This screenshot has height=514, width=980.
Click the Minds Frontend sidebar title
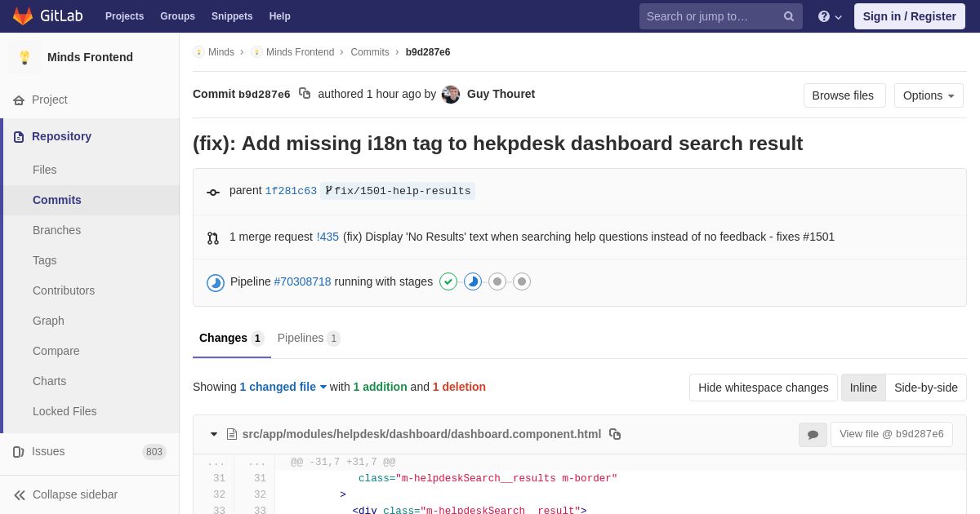coord(90,57)
